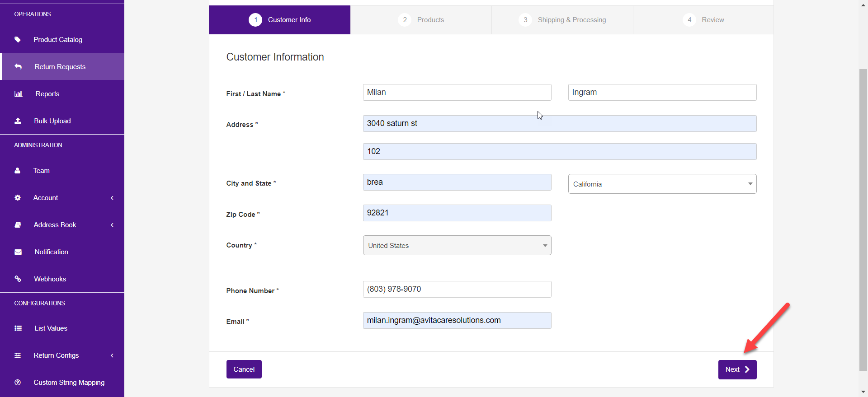Click step 2 circle in wizard
Screen dimensions: 868x397
[x=405, y=20]
